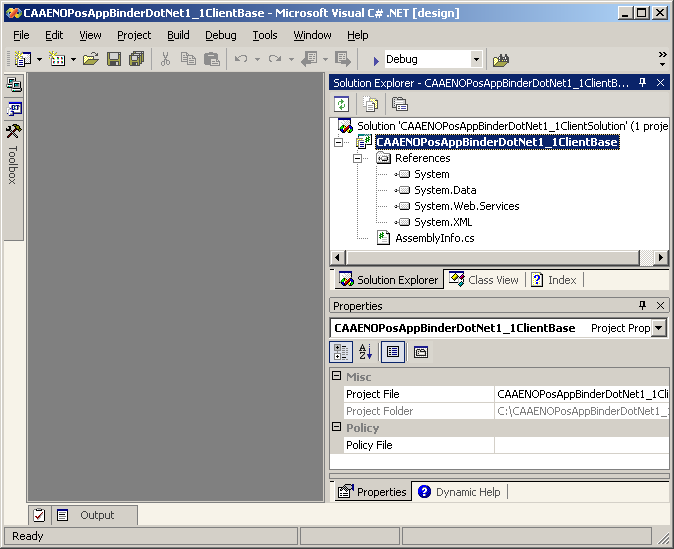The image size is (674, 549).
Task: Click the Find in Files folder icon
Action: click(x=501, y=60)
